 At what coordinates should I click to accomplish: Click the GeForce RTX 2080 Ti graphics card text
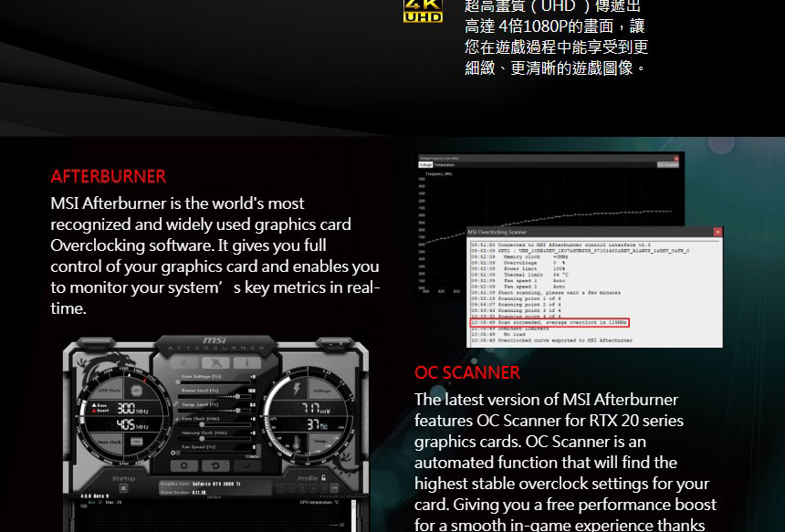216,484
